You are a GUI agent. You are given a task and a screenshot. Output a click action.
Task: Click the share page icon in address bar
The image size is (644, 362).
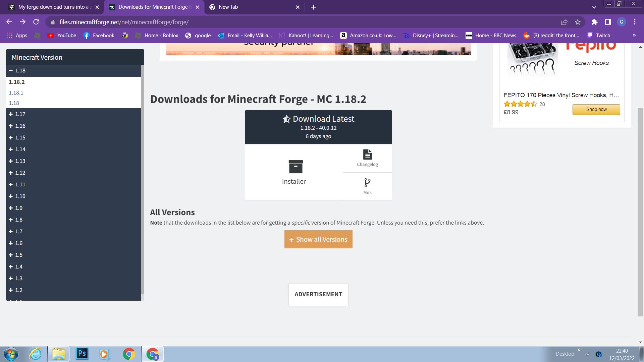564,22
